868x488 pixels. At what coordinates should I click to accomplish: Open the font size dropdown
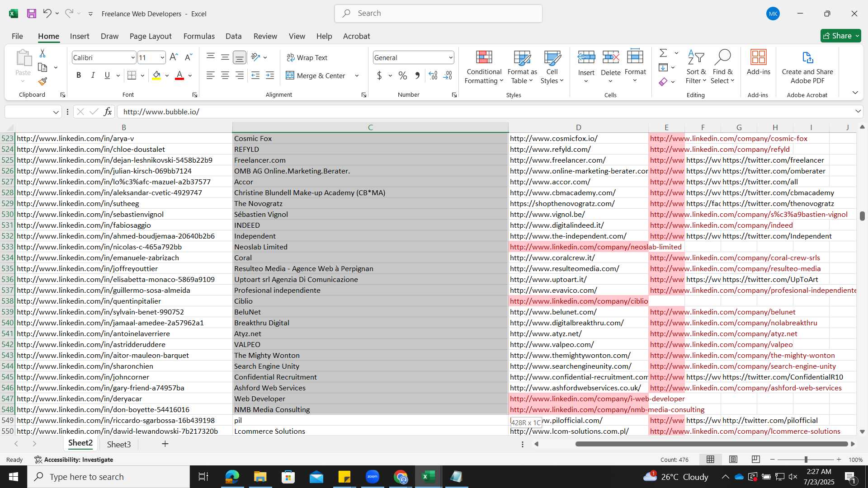coord(162,57)
